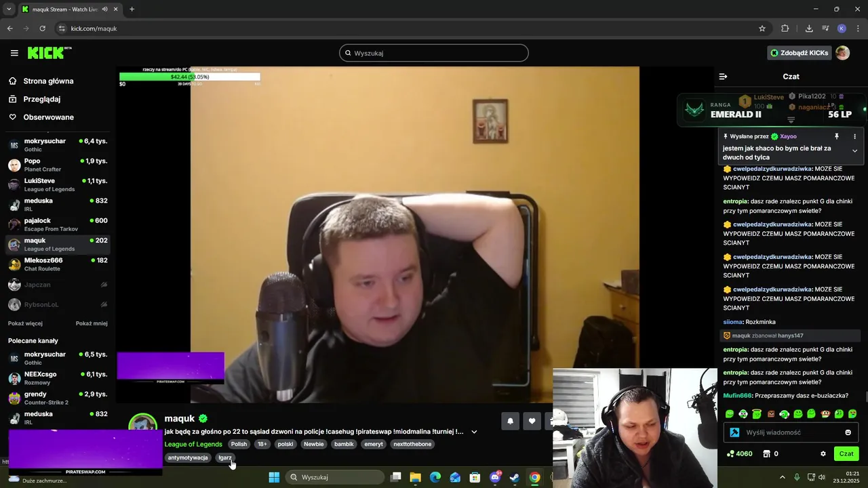Screen dimensions: 868x488
Task: Open the hamburger menu next to KICK logo
Action: [14, 53]
